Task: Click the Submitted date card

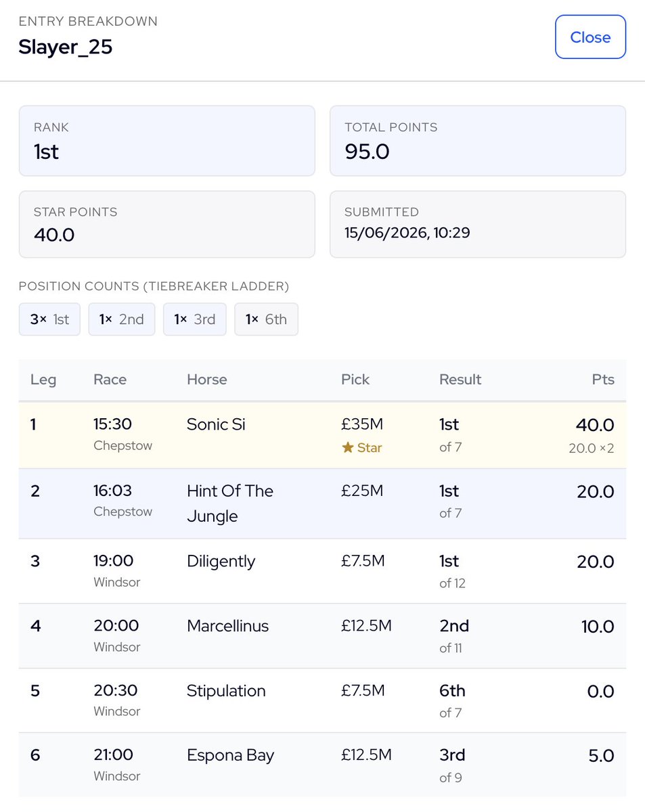Action: [478, 224]
